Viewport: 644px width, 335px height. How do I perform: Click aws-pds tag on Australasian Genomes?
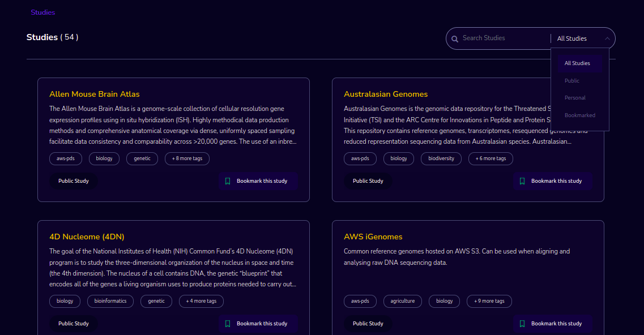360,158
